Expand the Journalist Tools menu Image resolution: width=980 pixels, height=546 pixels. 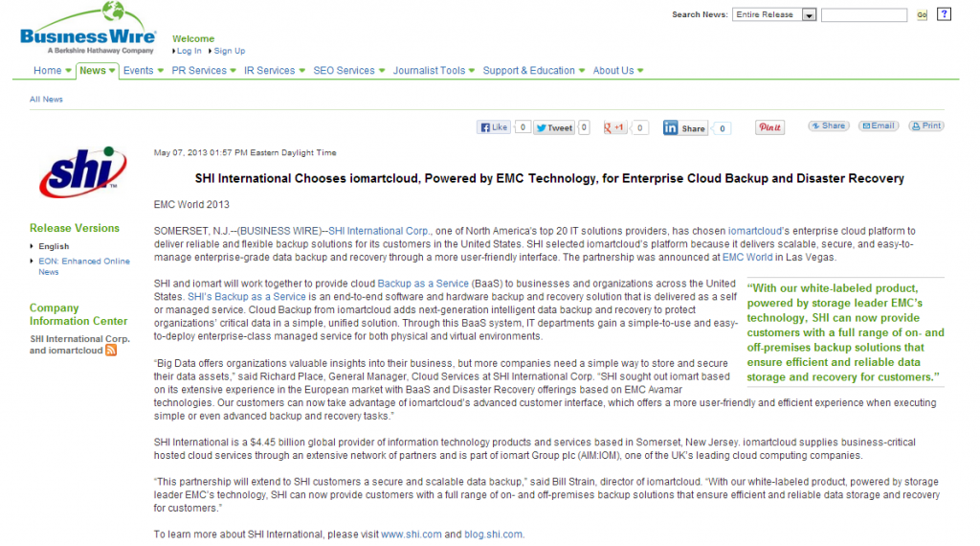click(434, 71)
